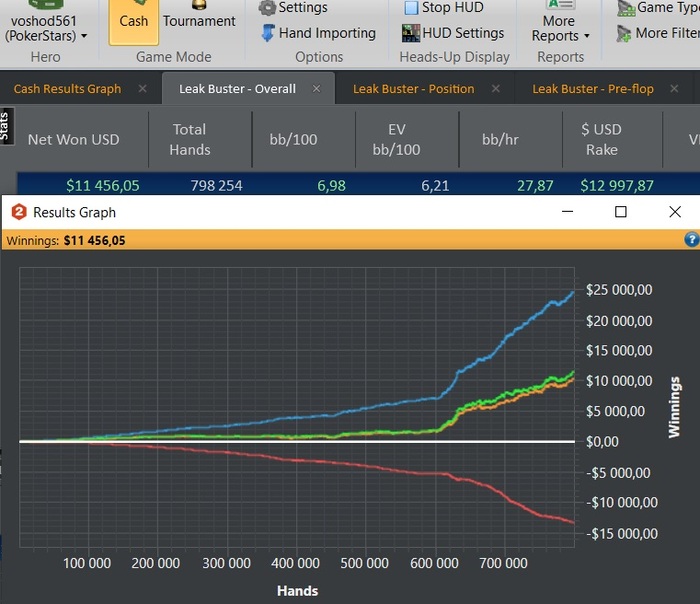Expand the More Reports dropdown

pos(560,22)
